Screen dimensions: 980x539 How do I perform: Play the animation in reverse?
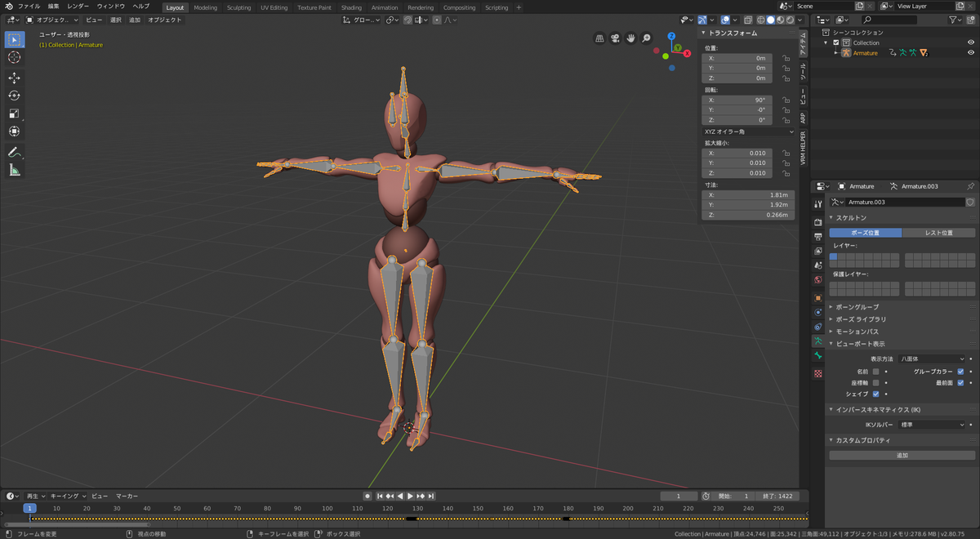click(400, 496)
